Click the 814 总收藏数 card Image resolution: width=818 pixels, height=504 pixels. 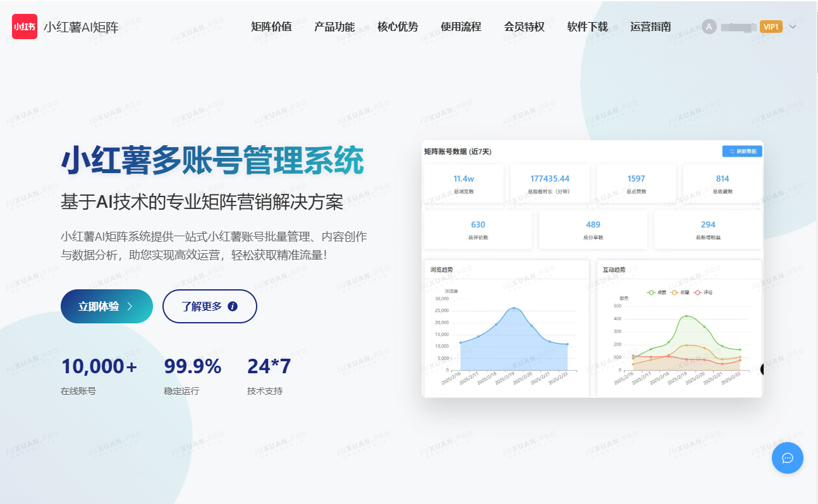[723, 184]
